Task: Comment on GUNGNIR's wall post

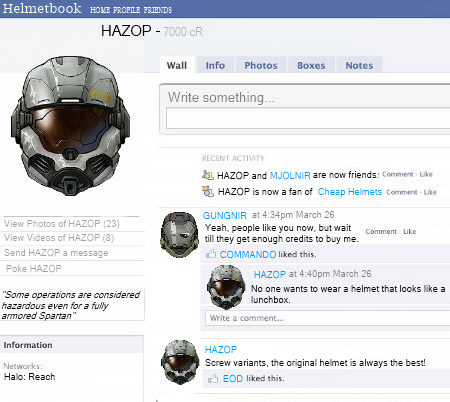Action: click(381, 231)
